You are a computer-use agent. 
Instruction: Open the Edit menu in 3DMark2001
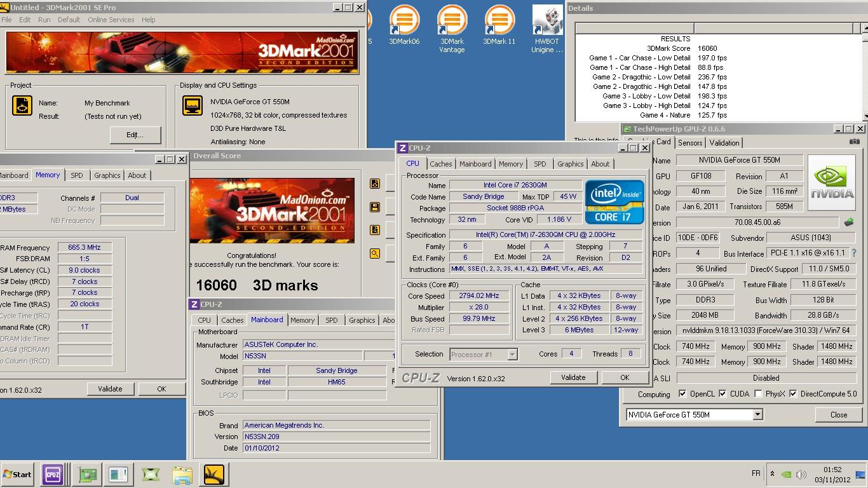25,20
